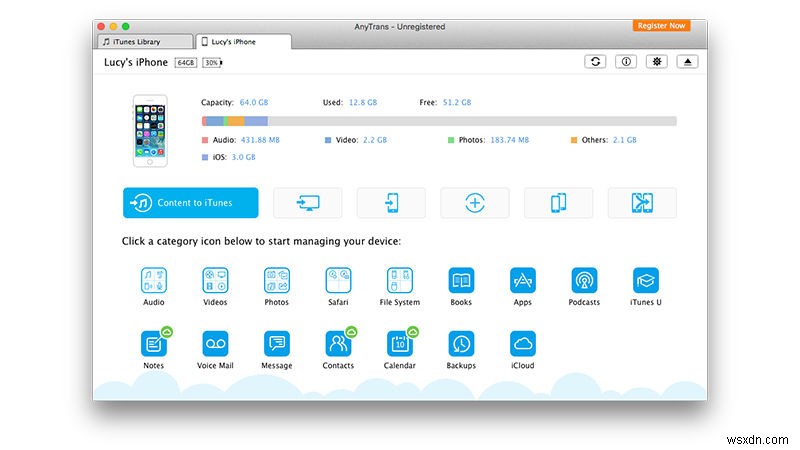The width and height of the screenshot is (800, 450).
Task: Open the Apps category
Action: pos(523,280)
